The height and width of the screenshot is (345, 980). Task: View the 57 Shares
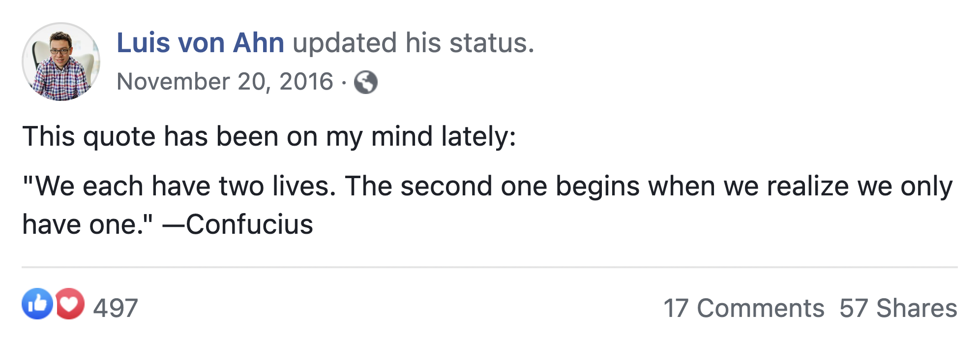[898, 309]
